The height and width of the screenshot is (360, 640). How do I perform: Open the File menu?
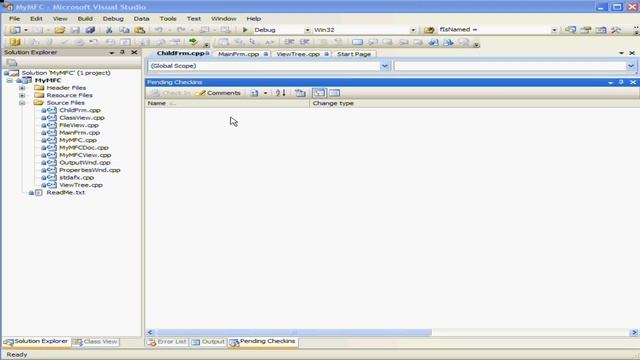click(x=14, y=19)
